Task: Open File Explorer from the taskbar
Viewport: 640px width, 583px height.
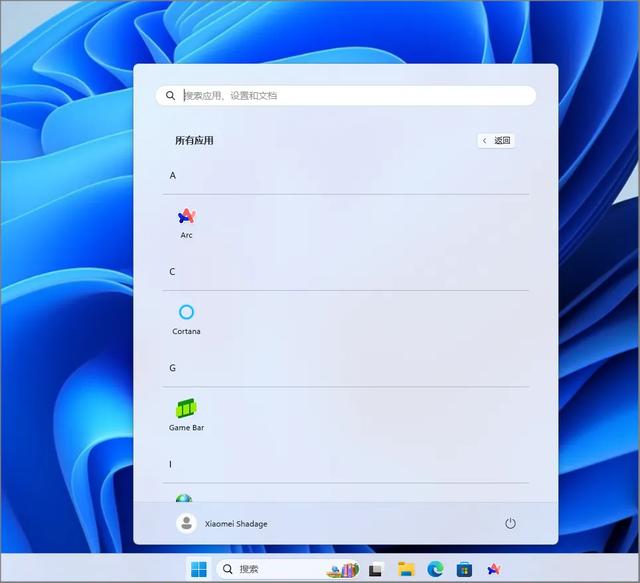Action: 407,569
